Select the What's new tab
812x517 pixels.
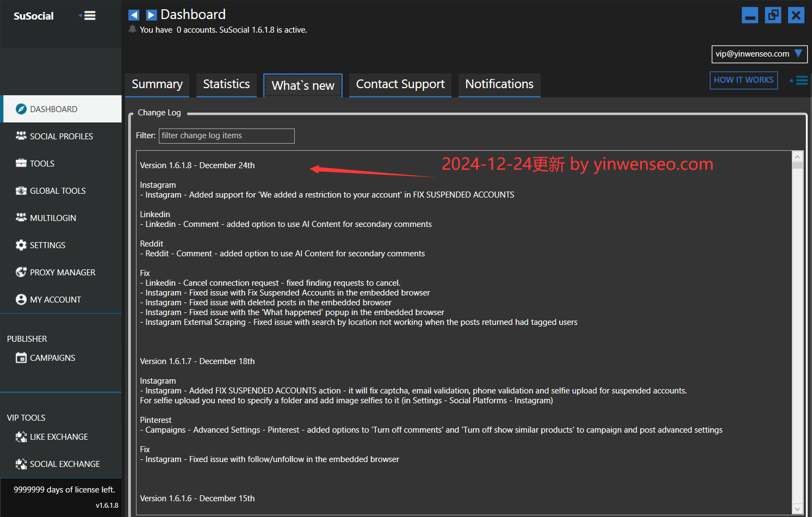click(x=303, y=85)
